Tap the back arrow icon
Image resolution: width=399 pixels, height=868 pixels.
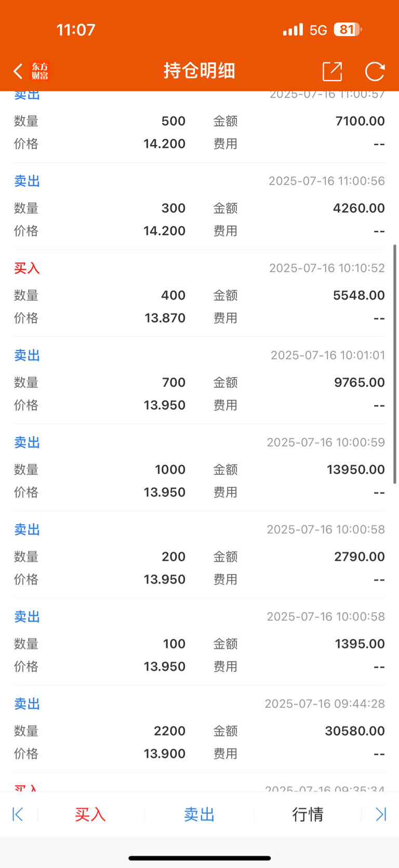click(x=18, y=71)
